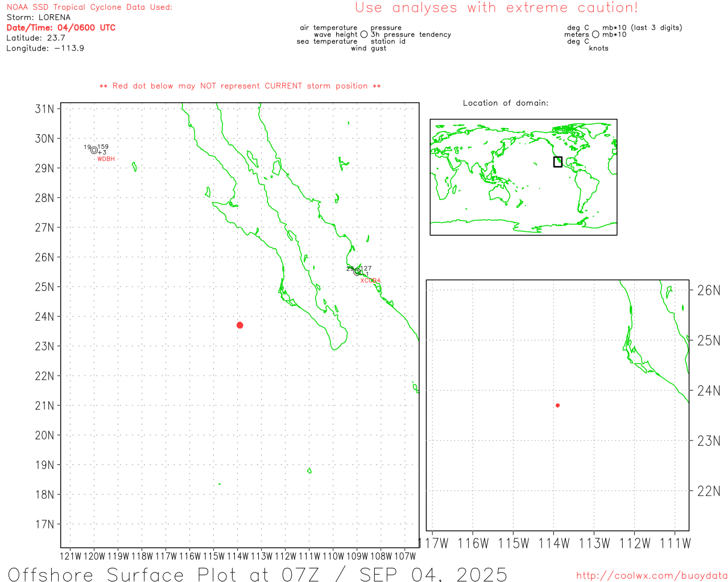
Task: Click the 24N label on inset map
Action: coord(709,390)
